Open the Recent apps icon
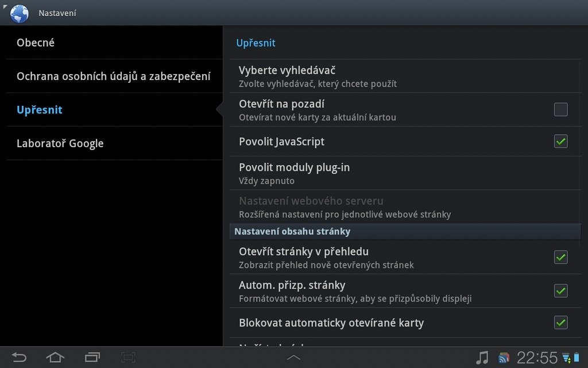The height and width of the screenshot is (368, 588). pos(92,357)
